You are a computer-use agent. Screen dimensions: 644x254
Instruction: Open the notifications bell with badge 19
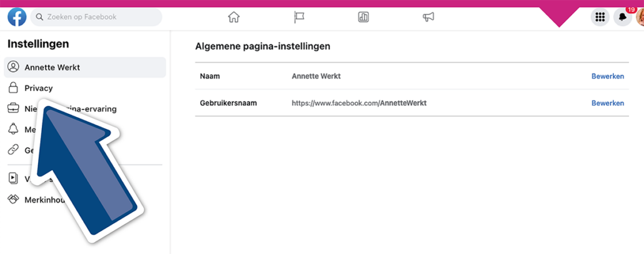click(622, 18)
